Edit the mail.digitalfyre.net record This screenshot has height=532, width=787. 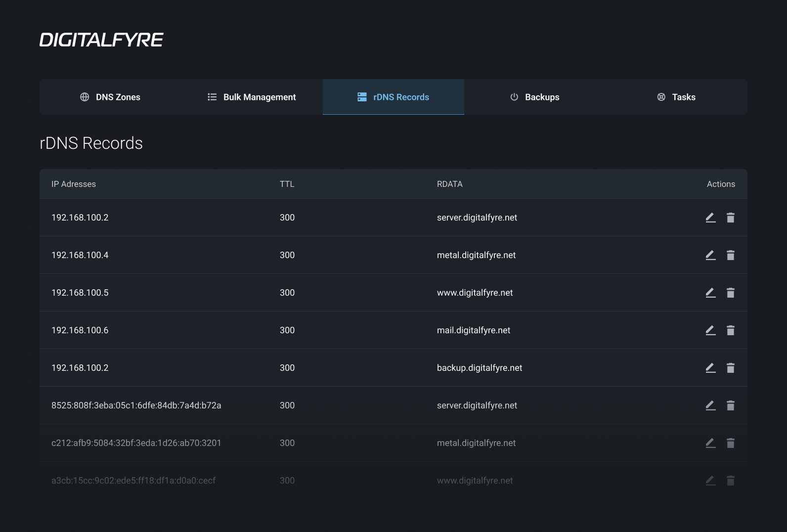pos(710,330)
